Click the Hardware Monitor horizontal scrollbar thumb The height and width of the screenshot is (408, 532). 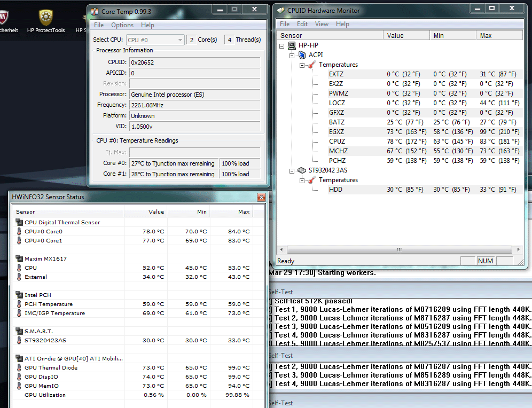pos(400,249)
